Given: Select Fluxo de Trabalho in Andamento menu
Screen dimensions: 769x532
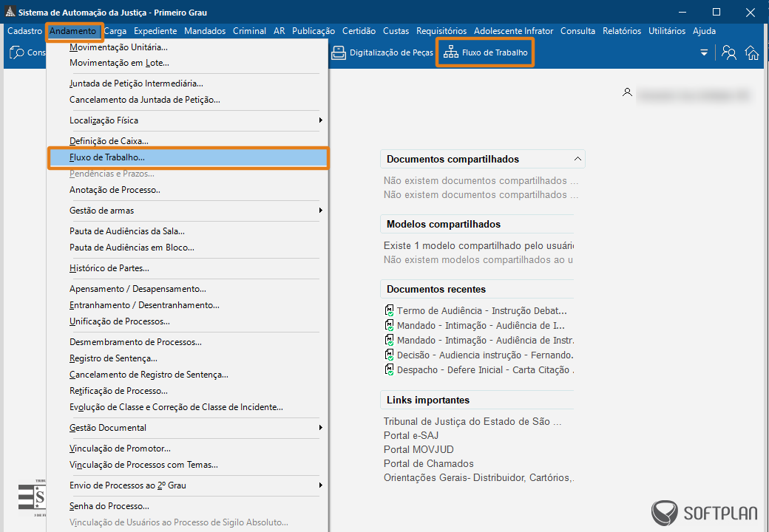Looking at the screenshot, I should (x=188, y=157).
